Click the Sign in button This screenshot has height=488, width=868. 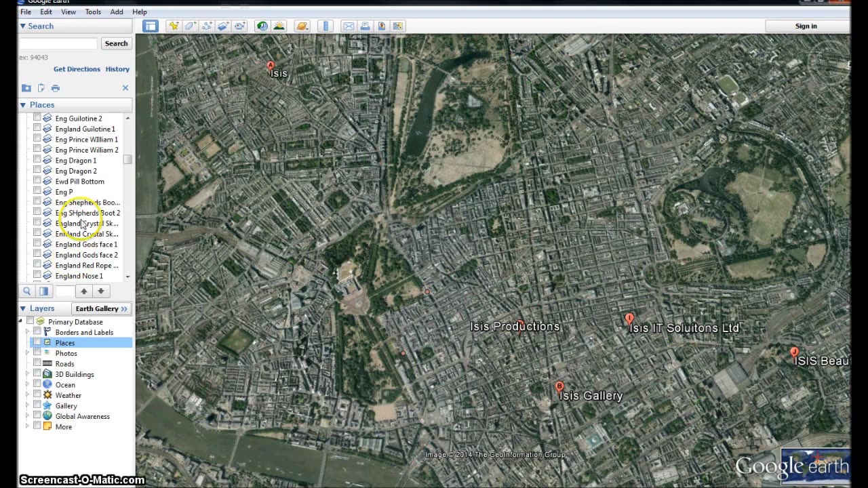(806, 26)
